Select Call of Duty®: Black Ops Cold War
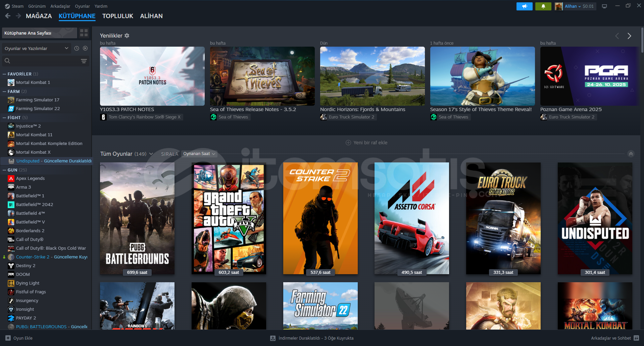Screen dimensions: 644x346 (51, 248)
